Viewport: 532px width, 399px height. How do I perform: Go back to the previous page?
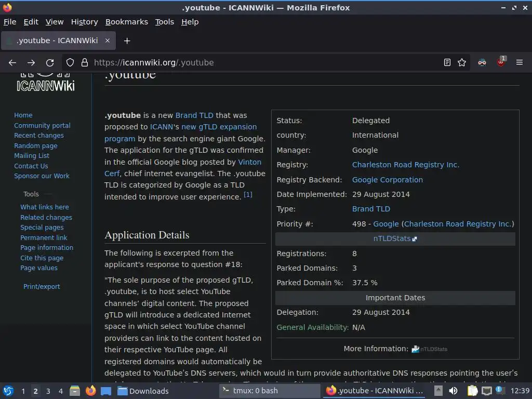tap(12, 62)
